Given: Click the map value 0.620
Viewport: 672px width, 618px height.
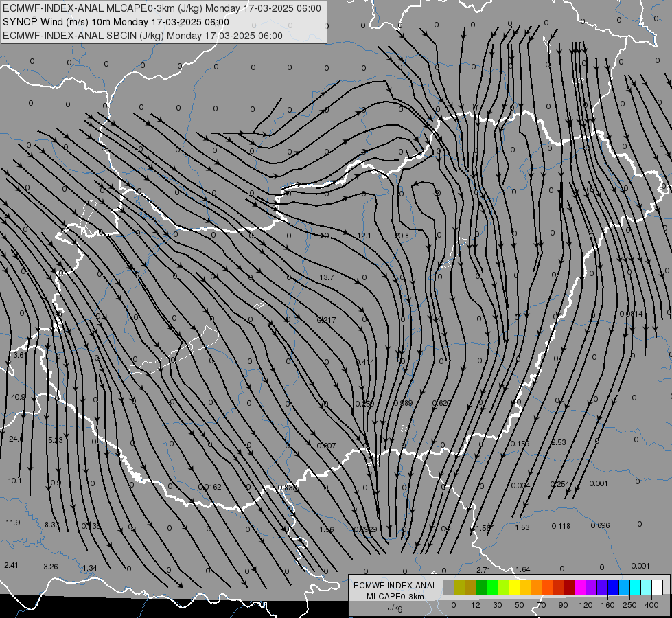Looking at the screenshot, I should click(x=441, y=403).
